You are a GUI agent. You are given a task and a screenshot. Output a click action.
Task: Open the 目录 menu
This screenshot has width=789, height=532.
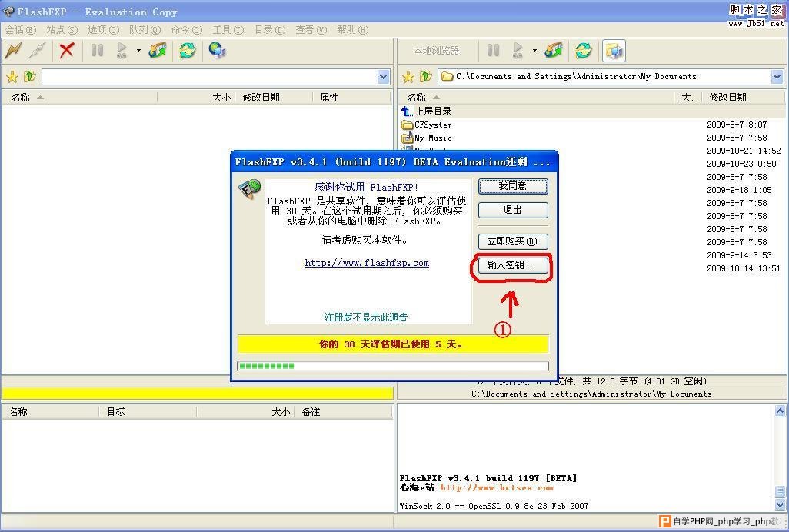[x=270, y=30]
